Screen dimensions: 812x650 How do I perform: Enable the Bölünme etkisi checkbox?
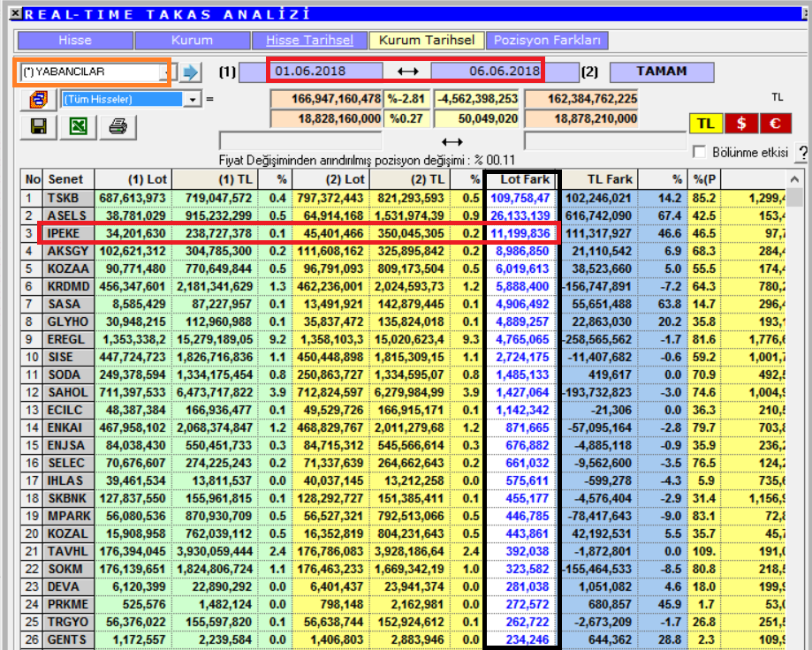pyautogui.click(x=699, y=152)
